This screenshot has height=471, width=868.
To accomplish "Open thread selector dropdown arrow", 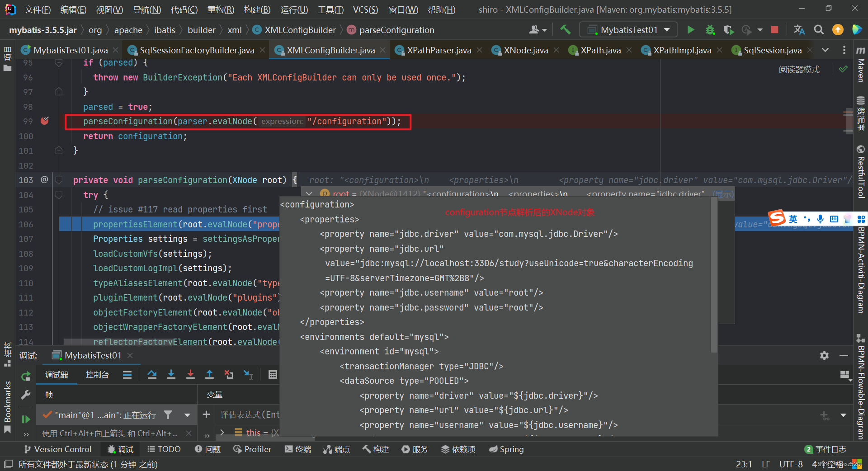I will click(x=187, y=415).
